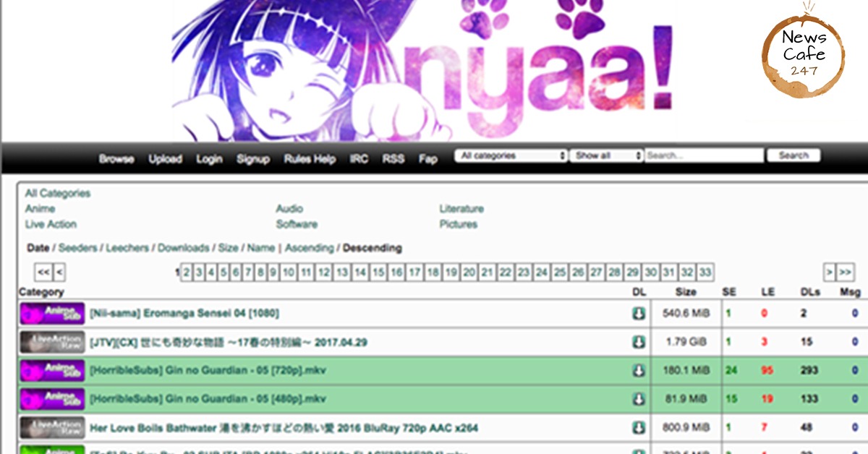Filter by Audio category
This screenshot has height=454, width=868.
pyautogui.click(x=289, y=209)
